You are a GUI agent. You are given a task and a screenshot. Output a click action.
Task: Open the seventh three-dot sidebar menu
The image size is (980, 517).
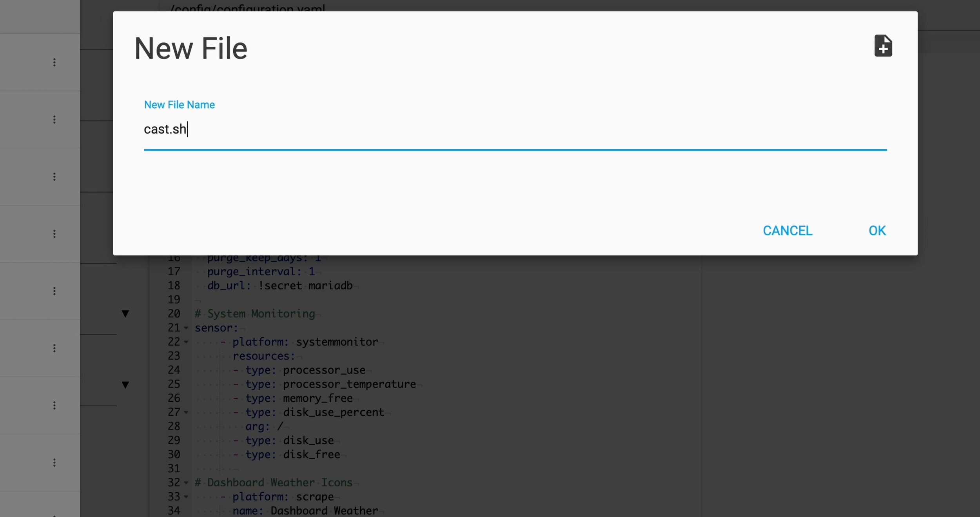[x=54, y=405]
